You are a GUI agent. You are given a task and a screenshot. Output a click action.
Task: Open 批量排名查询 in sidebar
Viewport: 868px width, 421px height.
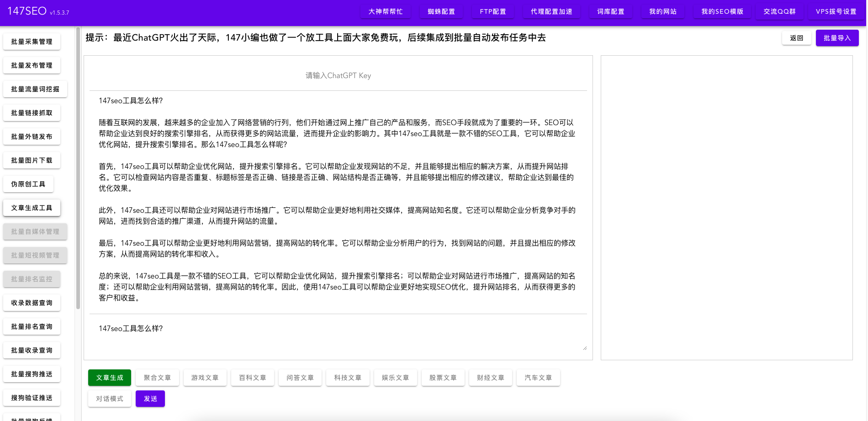pyautogui.click(x=32, y=326)
